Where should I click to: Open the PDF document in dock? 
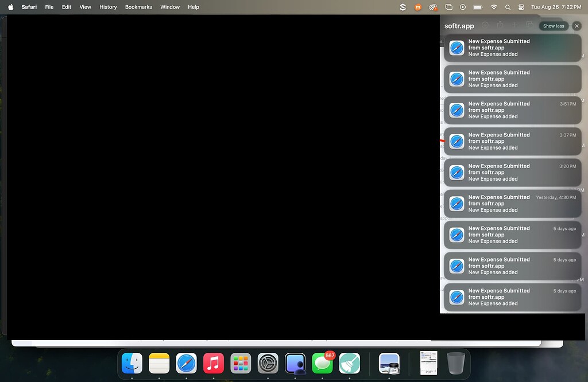point(428,363)
